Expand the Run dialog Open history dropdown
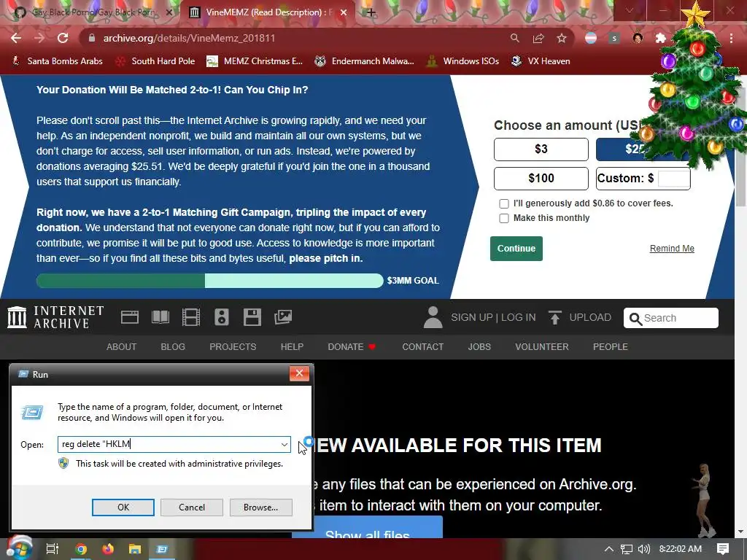Viewport: 747px width, 560px height. (x=285, y=444)
